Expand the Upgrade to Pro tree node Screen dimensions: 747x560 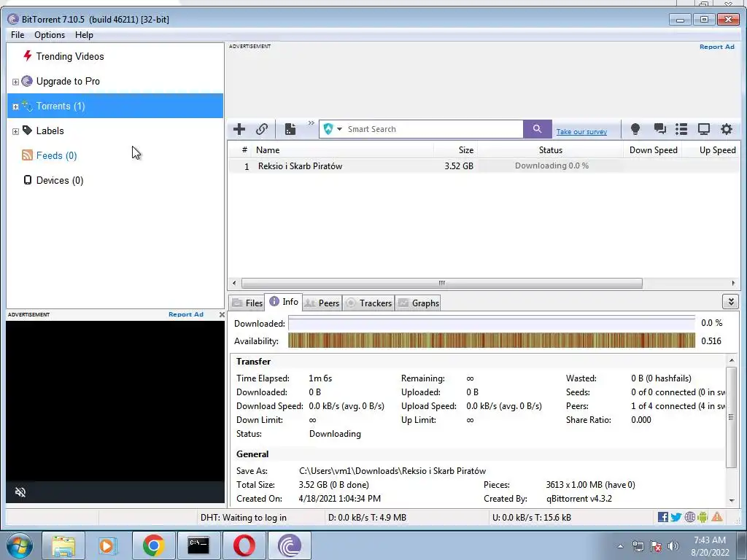(15, 82)
